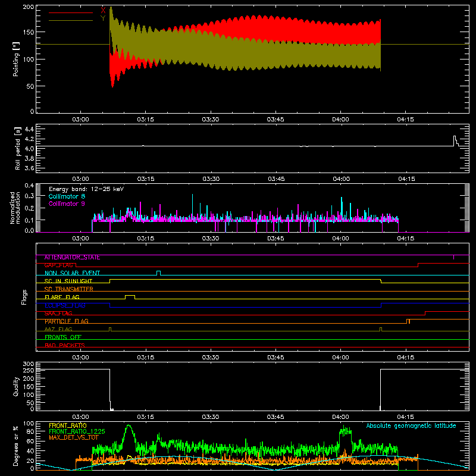Select the SC_TRANSMITTER flag label
This screenshot has height=476, width=476.
click(x=68, y=289)
